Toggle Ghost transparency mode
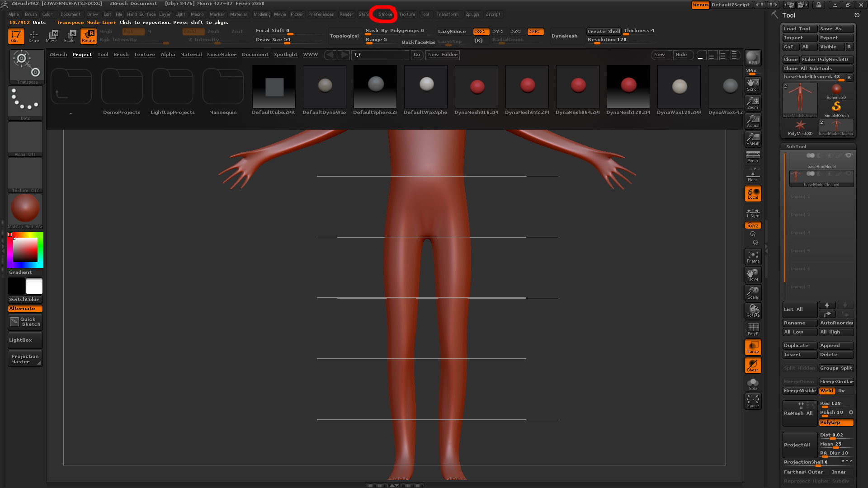This screenshot has width=868, height=488. [x=753, y=365]
